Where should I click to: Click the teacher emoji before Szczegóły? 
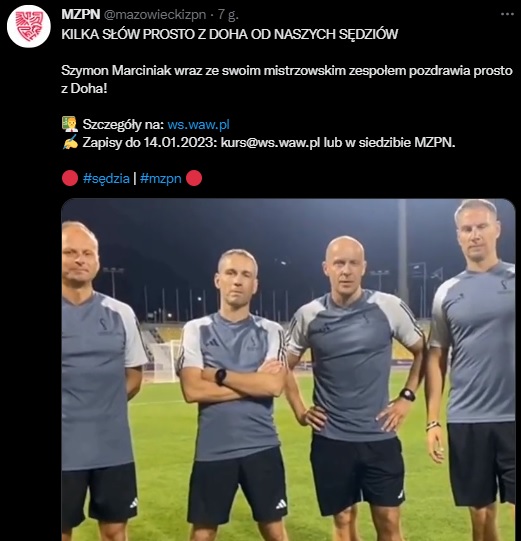[70, 124]
